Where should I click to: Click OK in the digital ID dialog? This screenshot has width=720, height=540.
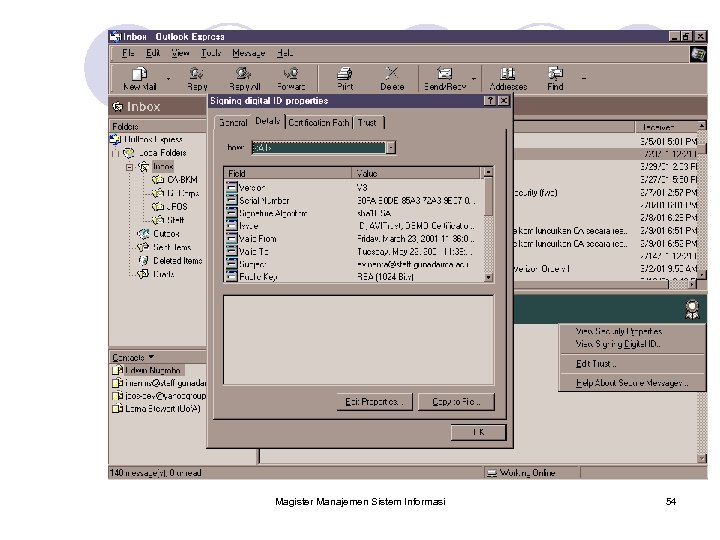[x=478, y=432]
